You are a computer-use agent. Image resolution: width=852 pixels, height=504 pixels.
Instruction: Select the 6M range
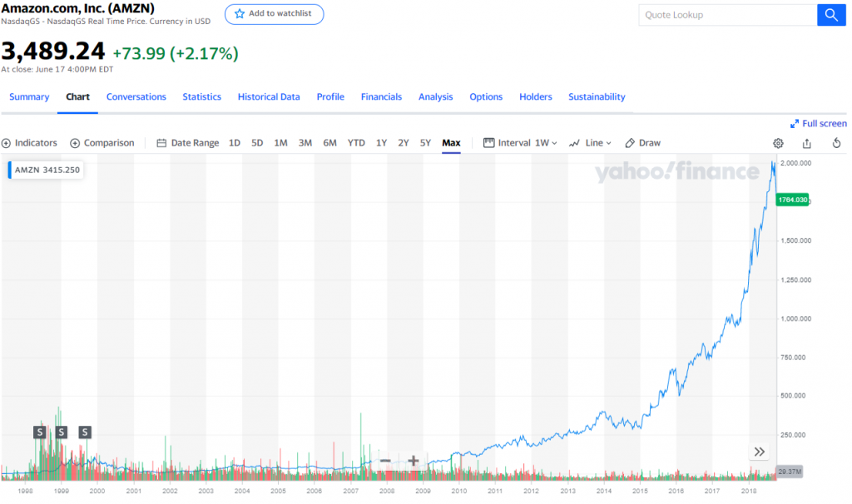[329, 143]
